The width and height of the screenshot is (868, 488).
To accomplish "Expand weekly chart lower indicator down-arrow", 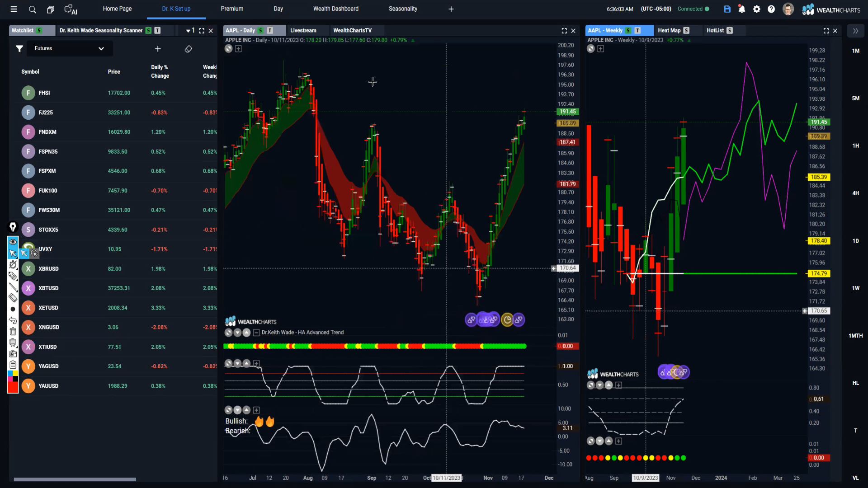I will point(599,441).
